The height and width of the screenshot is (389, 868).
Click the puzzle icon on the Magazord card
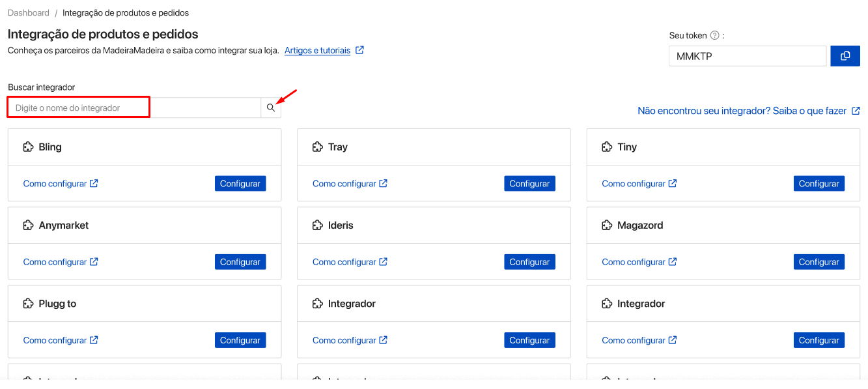click(x=607, y=225)
